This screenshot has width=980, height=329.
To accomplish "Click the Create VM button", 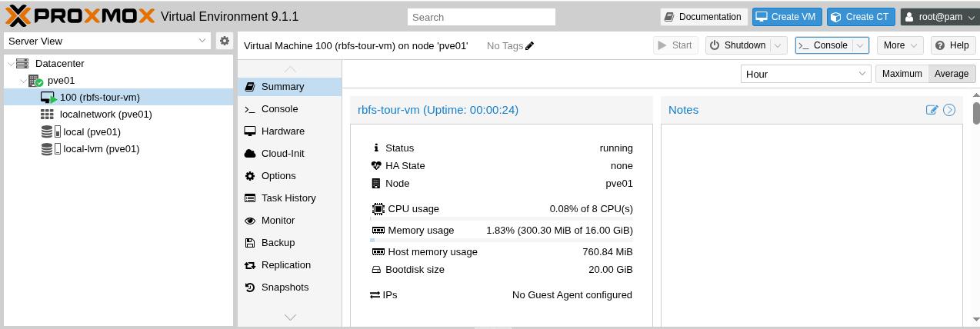I will [x=788, y=17].
